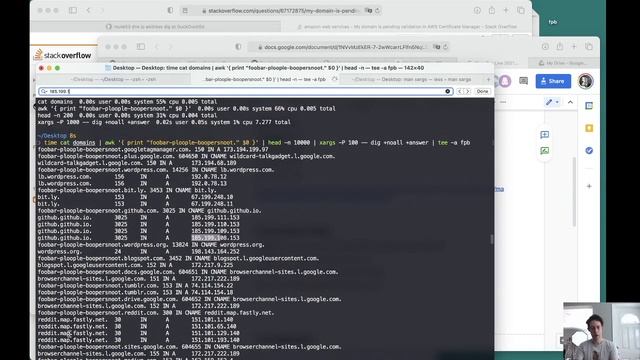Click the privacy shield icon in the Docs window

click(x=238, y=47)
